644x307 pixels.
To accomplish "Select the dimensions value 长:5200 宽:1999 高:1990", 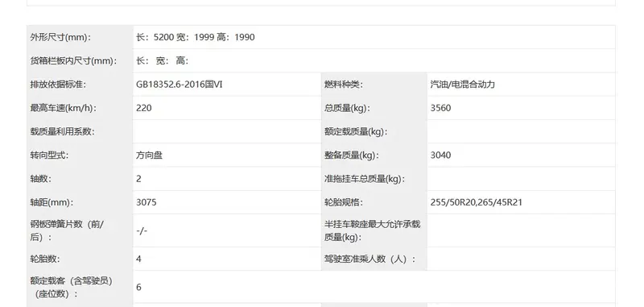I will (x=196, y=37).
